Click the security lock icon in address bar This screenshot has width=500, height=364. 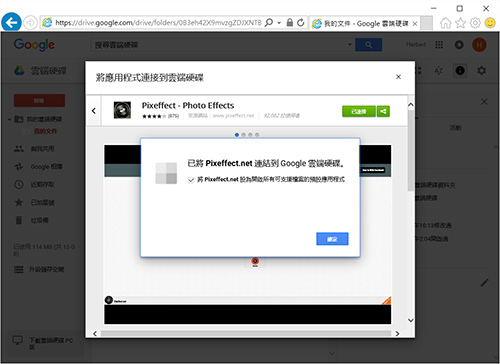pos(290,23)
